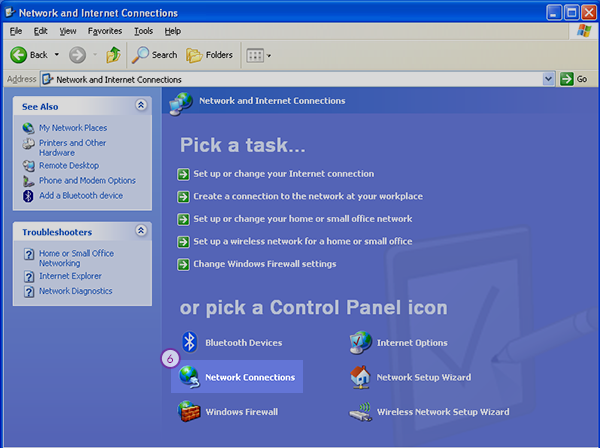Click arrow icon for Change Windows Firewall settings

[x=184, y=264]
